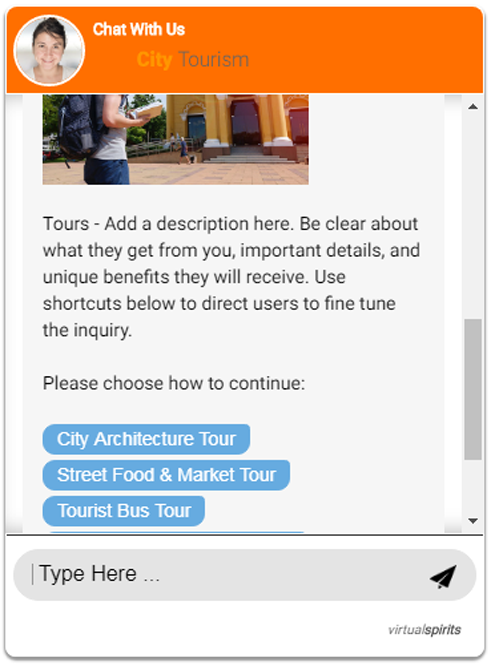Click the paper-plane send icon

(443, 576)
